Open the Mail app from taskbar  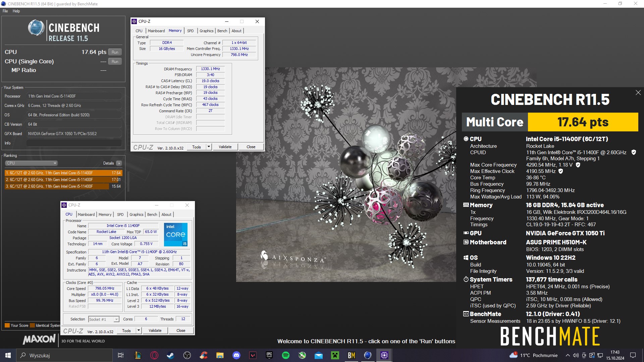[x=319, y=355]
